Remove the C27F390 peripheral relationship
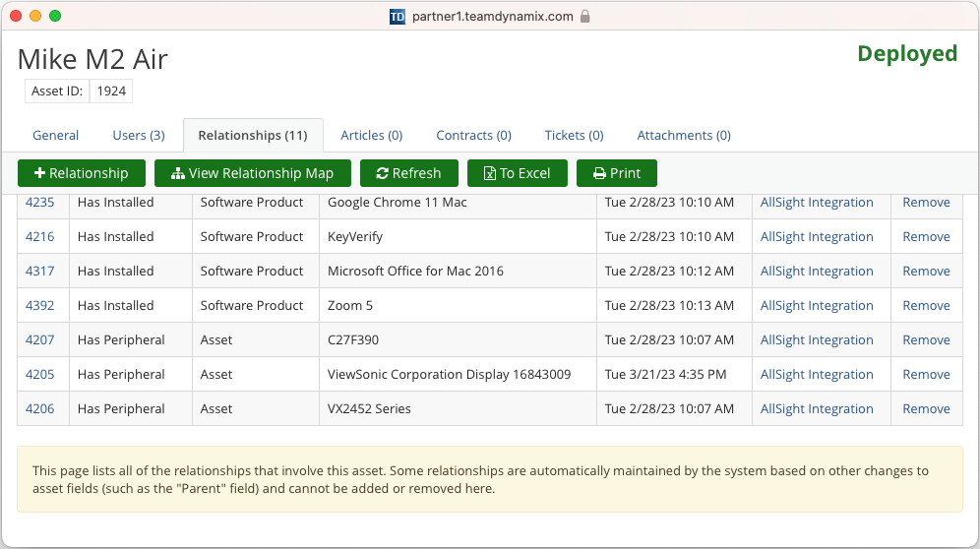This screenshot has height=549, width=980. click(x=926, y=339)
